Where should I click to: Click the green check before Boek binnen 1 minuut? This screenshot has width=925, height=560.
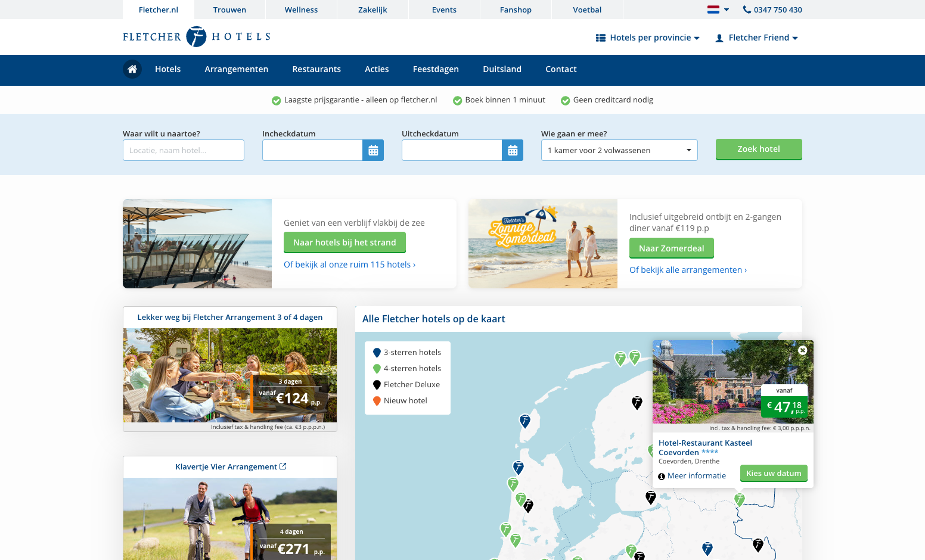pyautogui.click(x=457, y=101)
